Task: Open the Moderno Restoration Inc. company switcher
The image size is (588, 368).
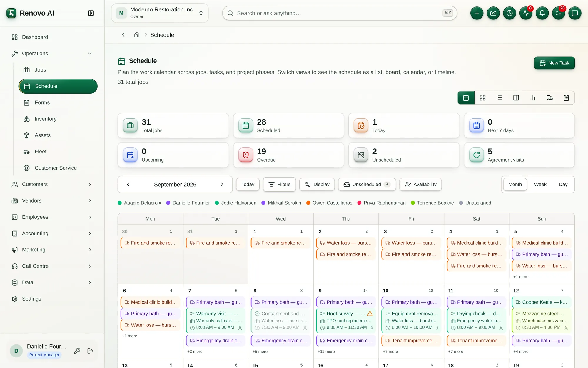Action: [x=160, y=13]
